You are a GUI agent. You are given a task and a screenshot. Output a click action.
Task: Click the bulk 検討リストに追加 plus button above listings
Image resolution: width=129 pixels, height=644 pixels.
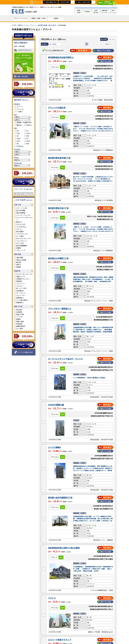click(x=103, y=50)
